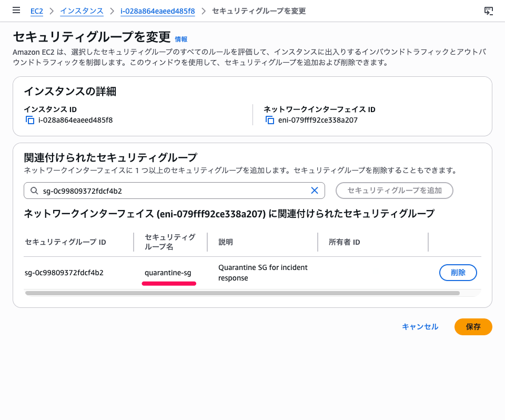Go to EC2 breadcrumb link
The height and width of the screenshot is (420, 505).
[x=36, y=11]
